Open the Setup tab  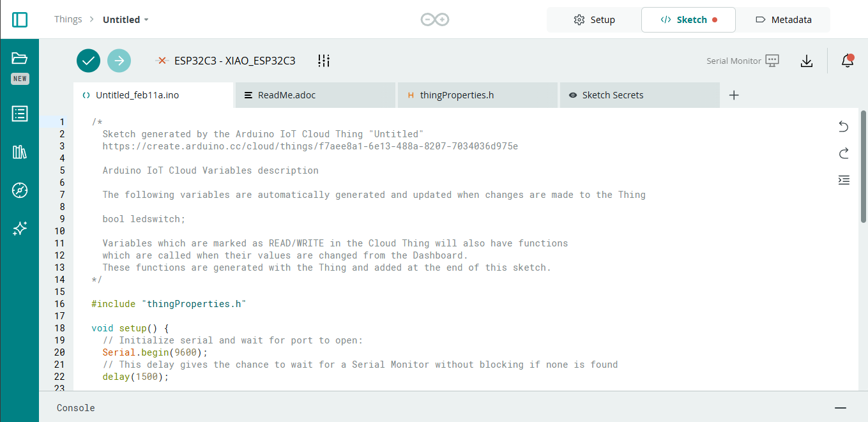[593, 19]
